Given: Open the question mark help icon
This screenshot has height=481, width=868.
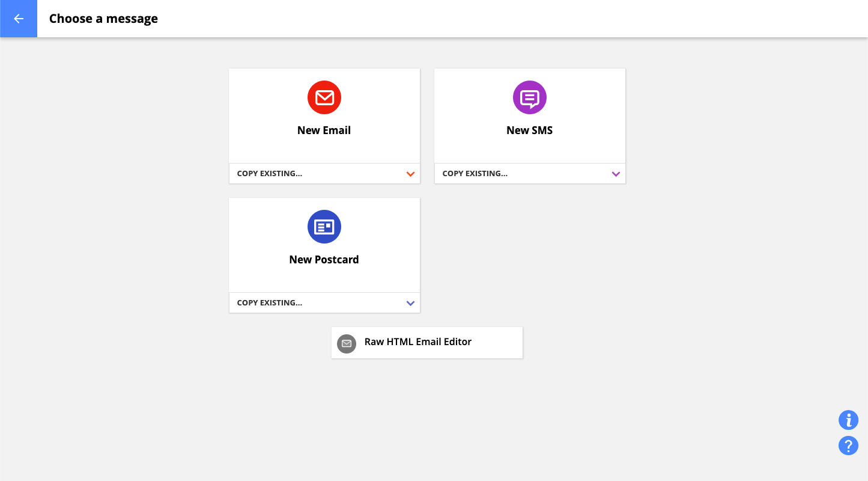Looking at the screenshot, I should (848, 446).
